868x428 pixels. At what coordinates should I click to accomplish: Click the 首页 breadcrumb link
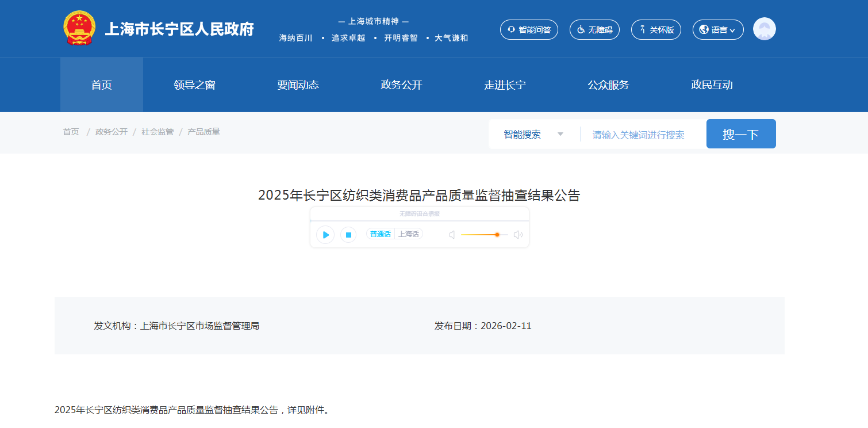71,132
